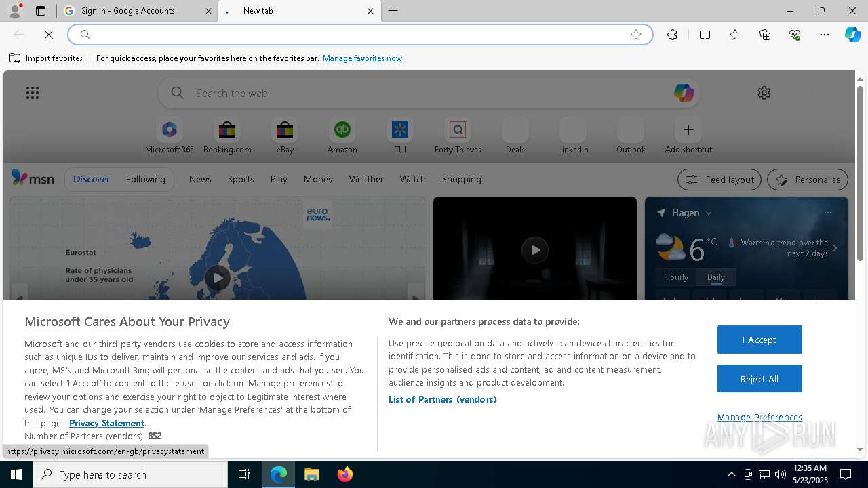Click the Personalise button
Screen dimensions: 868x488
coord(808,180)
